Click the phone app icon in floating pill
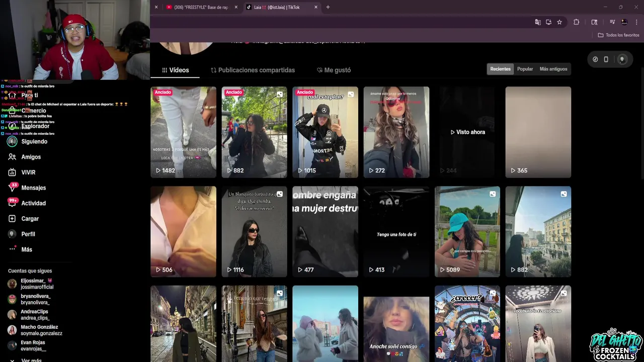644x362 pixels. tap(606, 59)
